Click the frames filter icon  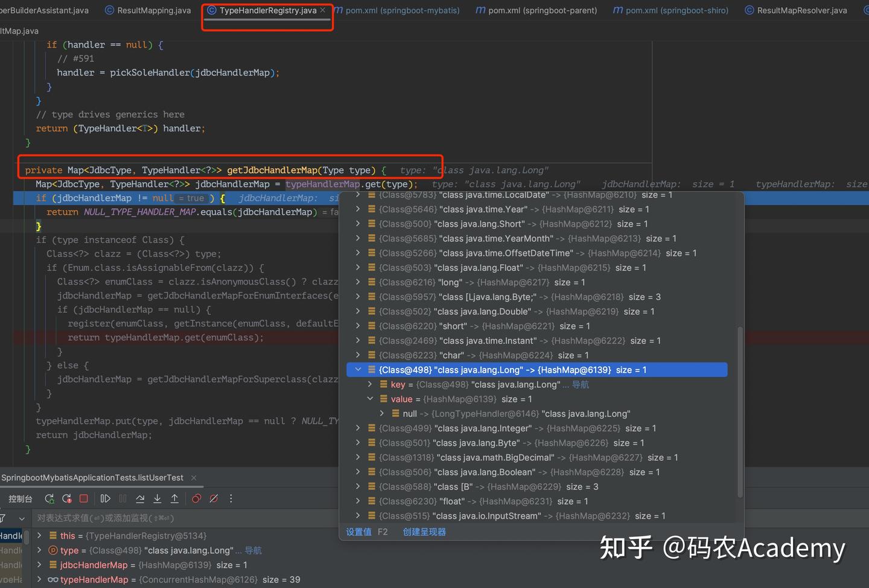pos(2,518)
